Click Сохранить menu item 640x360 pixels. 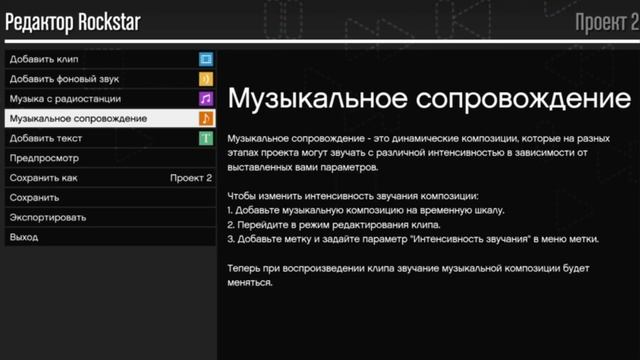[110, 198]
